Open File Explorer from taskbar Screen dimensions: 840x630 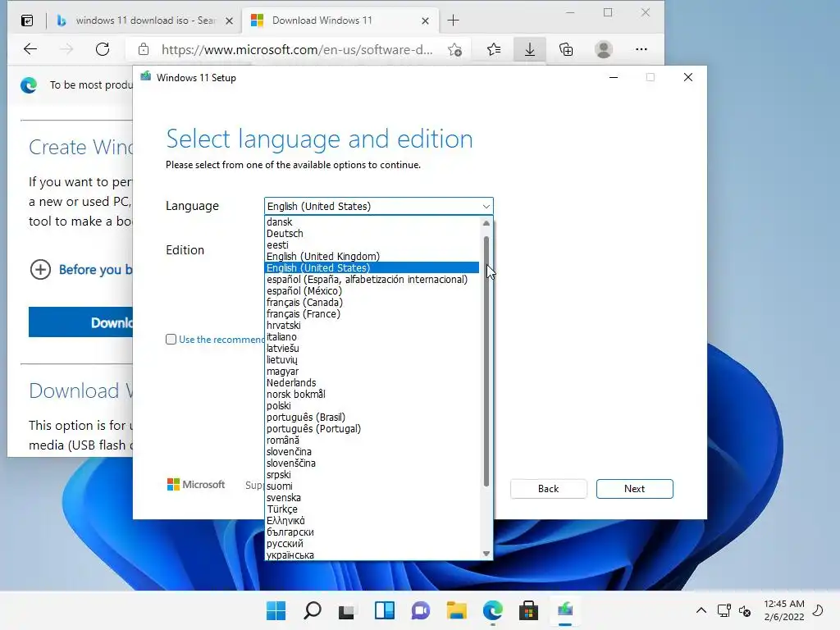[x=456, y=610]
